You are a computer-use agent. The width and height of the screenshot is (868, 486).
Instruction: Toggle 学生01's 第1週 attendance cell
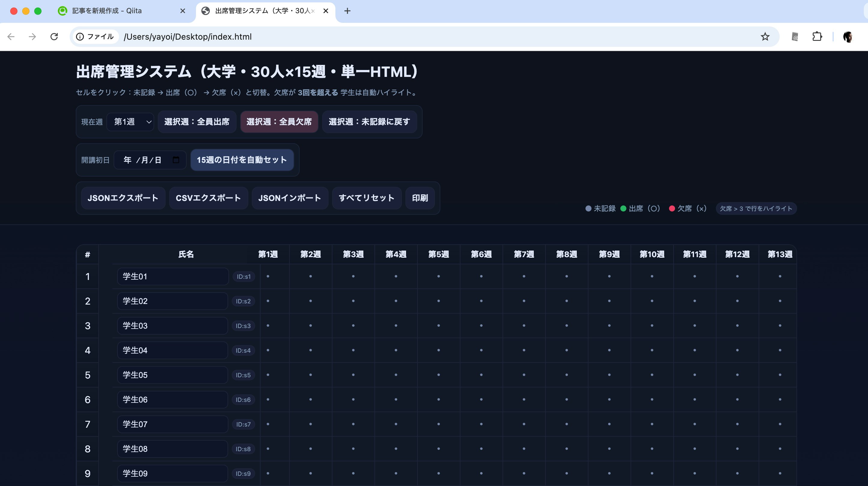click(268, 276)
